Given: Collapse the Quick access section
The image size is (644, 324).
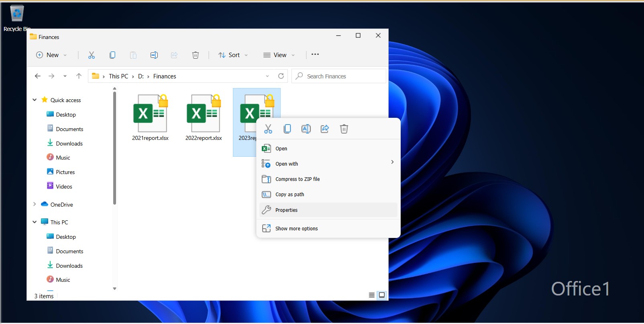Looking at the screenshot, I should coord(35,100).
